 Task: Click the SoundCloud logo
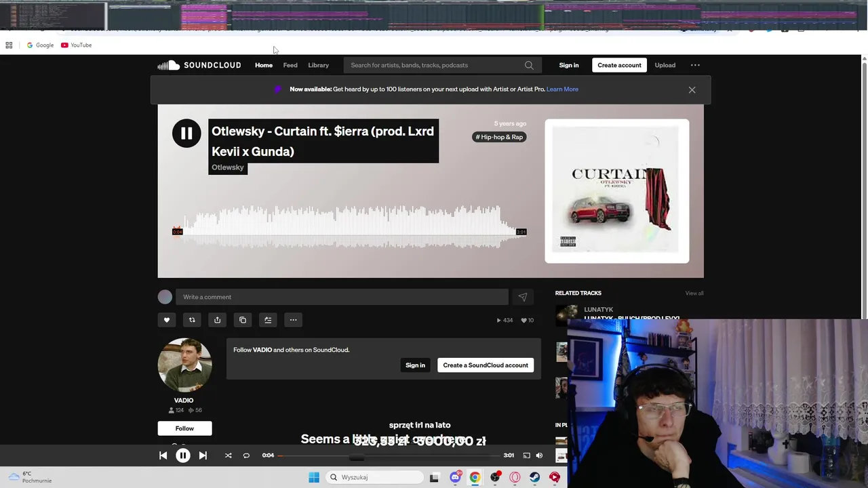(x=199, y=65)
